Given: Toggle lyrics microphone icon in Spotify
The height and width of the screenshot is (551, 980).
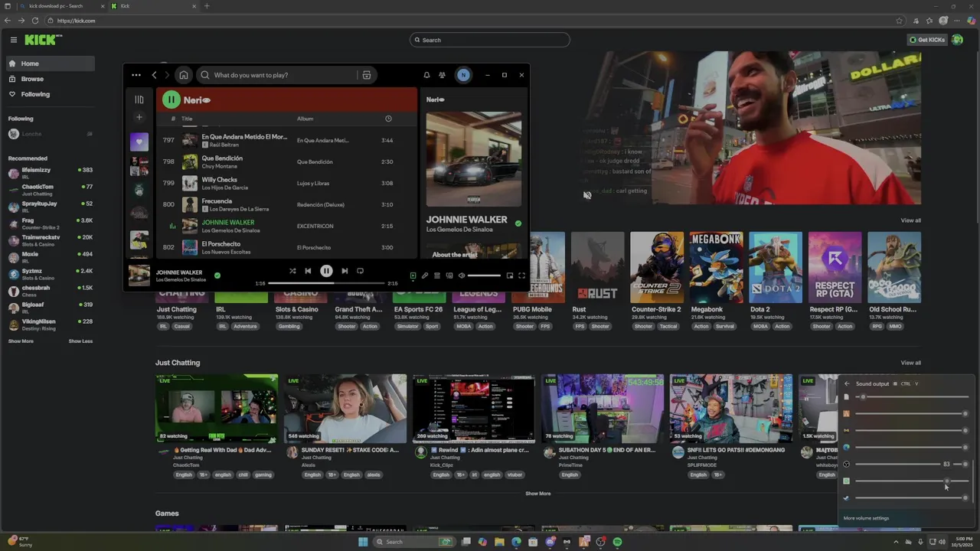Looking at the screenshot, I should (x=425, y=275).
